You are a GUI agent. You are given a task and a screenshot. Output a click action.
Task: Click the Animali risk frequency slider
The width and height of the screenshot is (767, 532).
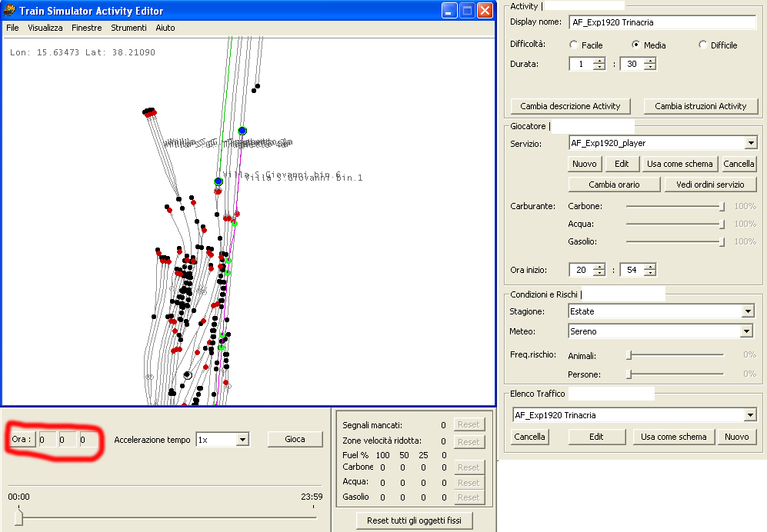(630, 355)
